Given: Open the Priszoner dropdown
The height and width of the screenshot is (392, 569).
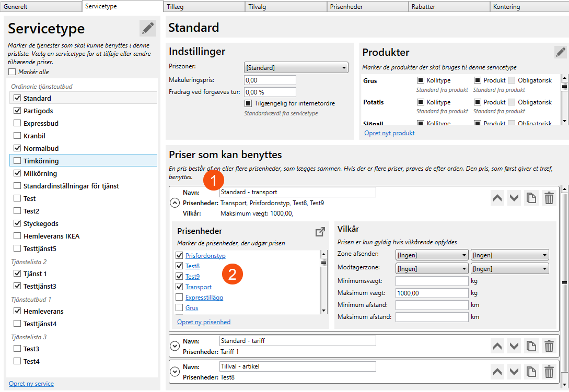Looking at the screenshot, I should (x=296, y=68).
